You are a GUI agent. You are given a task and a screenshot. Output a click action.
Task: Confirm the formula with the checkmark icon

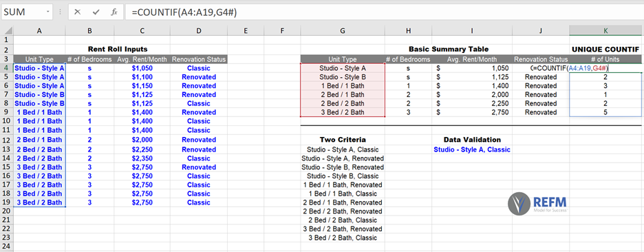tap(96, 12)
